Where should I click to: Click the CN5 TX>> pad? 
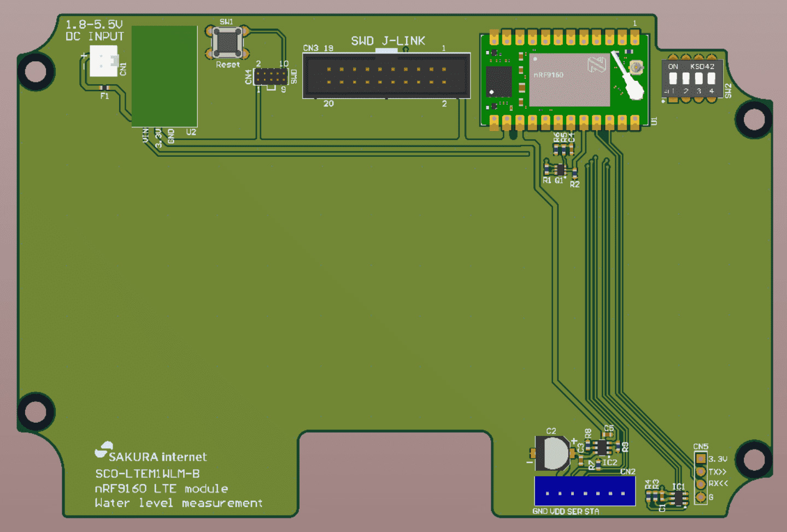(701, 471)
